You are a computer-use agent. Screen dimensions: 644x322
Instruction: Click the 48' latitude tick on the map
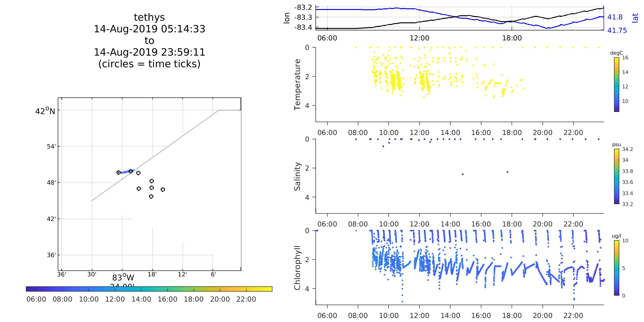click(51, 183)
